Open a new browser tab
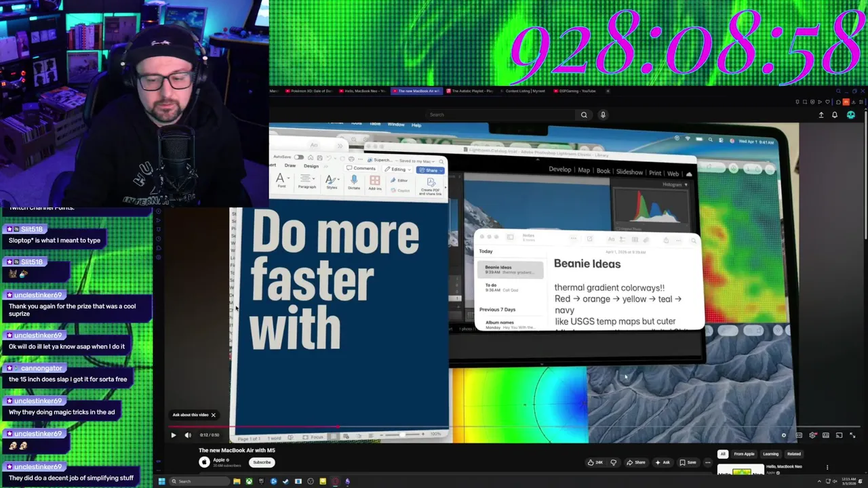The height and width of the screenshot is (488, 868). point(608,91)
